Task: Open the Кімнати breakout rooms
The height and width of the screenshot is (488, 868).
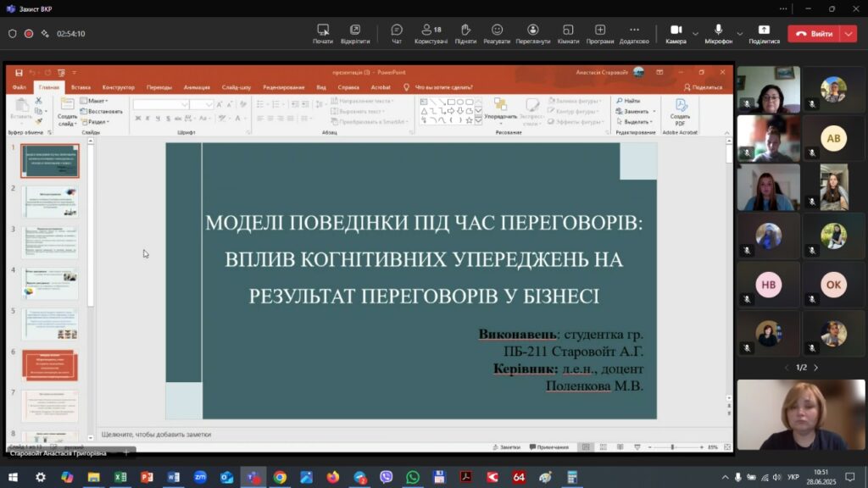Action: click(x=568, y=33)
